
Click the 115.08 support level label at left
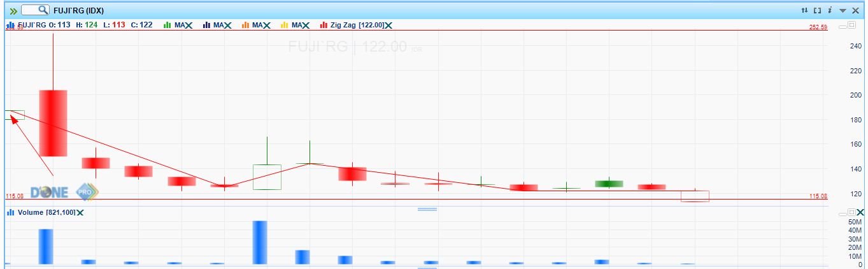pyautogui.click(x=14, y=196)
